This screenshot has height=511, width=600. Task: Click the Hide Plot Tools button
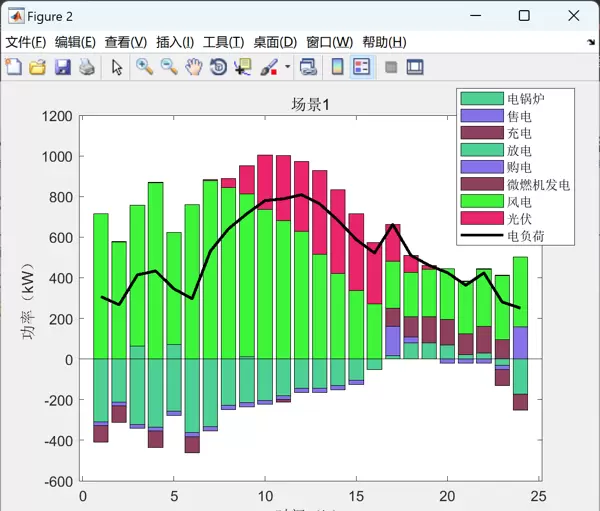(x=390, y=67)
